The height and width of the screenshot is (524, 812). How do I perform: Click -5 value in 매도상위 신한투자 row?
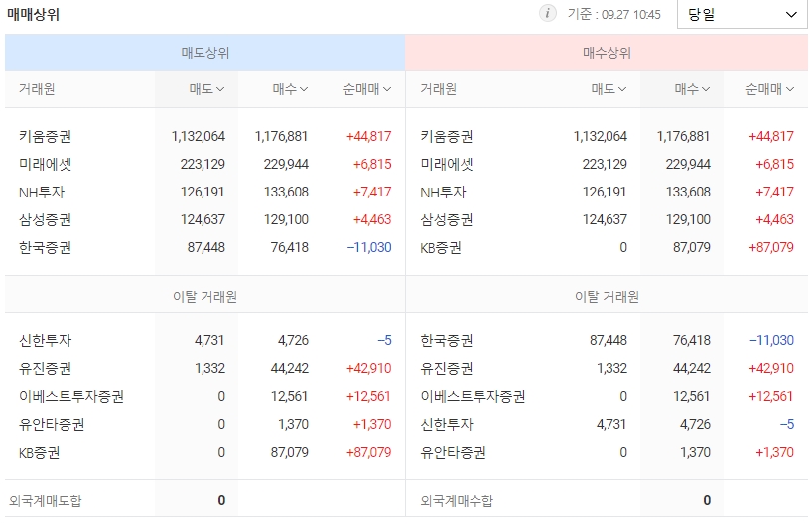(384, 340)
